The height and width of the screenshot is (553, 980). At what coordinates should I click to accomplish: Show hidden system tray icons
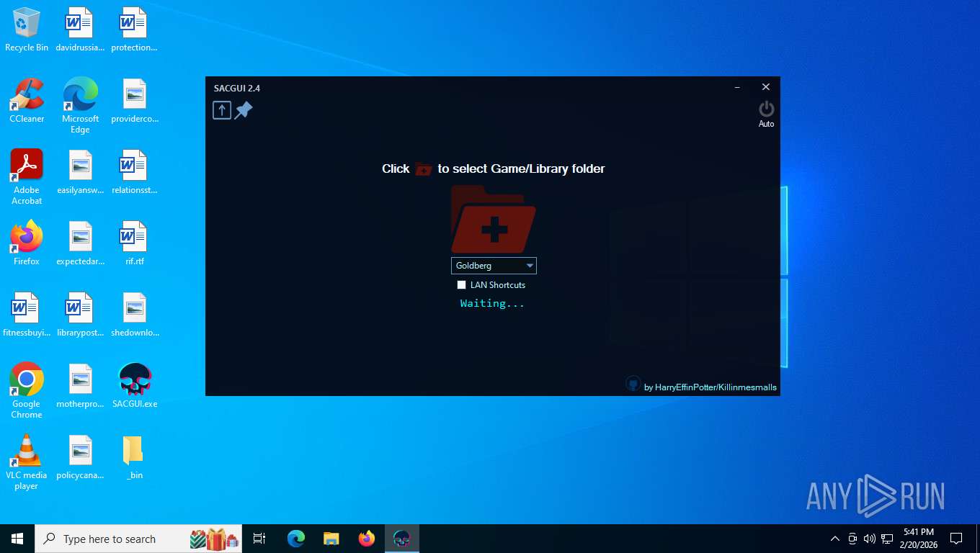pos(835,539)
